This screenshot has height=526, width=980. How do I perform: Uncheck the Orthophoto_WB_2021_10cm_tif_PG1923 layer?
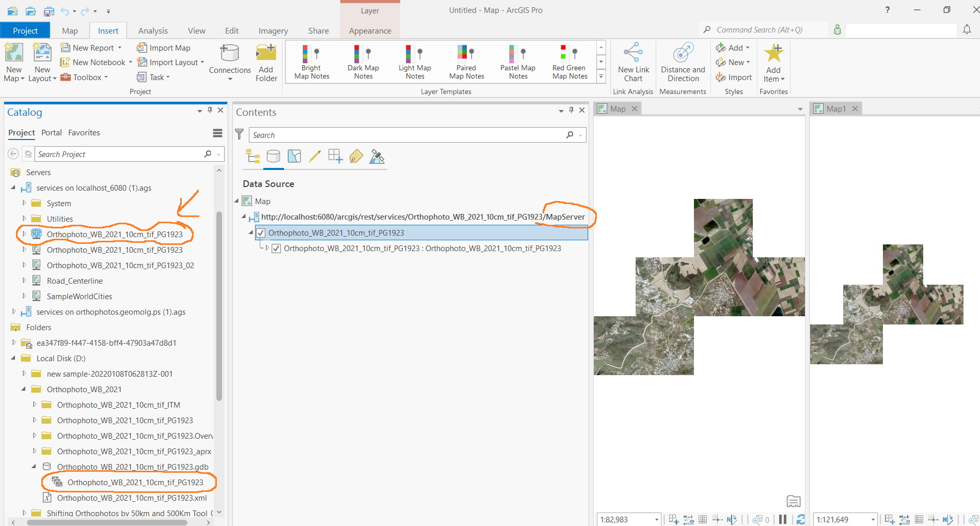pyautogui.click(x=261, y=233)
